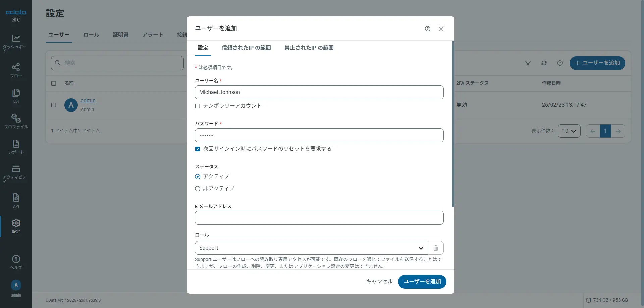Switch to the 禁止されたIP の範囲 tab

[x=309, y=48]
